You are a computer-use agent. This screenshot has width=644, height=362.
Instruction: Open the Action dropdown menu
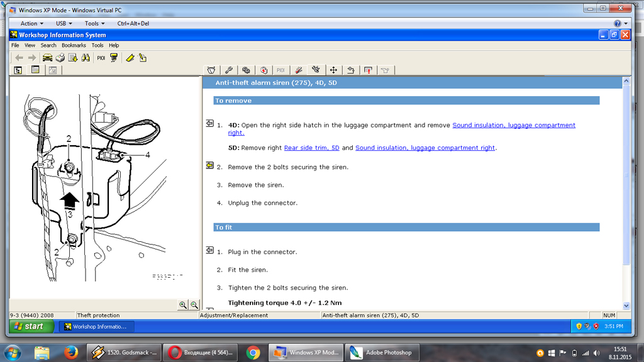(x=31, y=23)
